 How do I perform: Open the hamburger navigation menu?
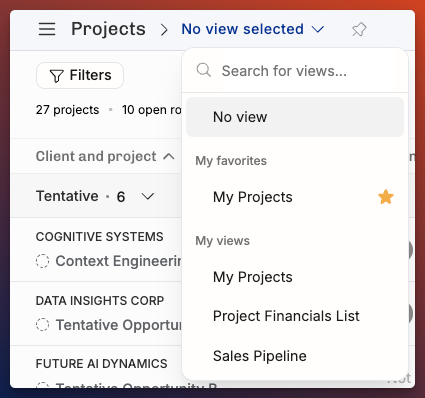(x=47, y=29)
